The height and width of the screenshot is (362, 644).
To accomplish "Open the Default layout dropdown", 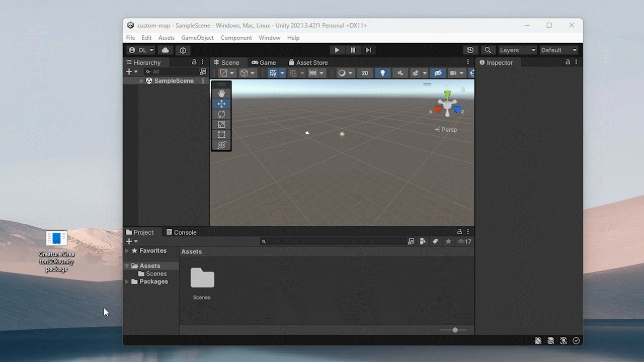I will pos(559,50).
